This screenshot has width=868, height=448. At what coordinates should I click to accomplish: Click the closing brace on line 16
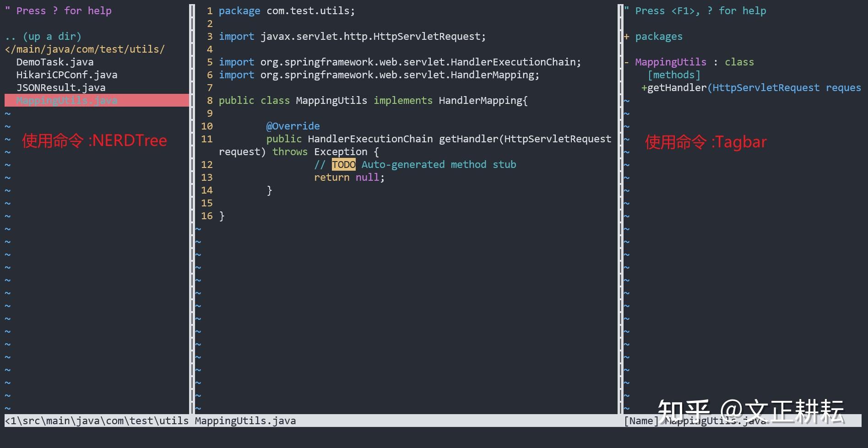coord(222,216)
